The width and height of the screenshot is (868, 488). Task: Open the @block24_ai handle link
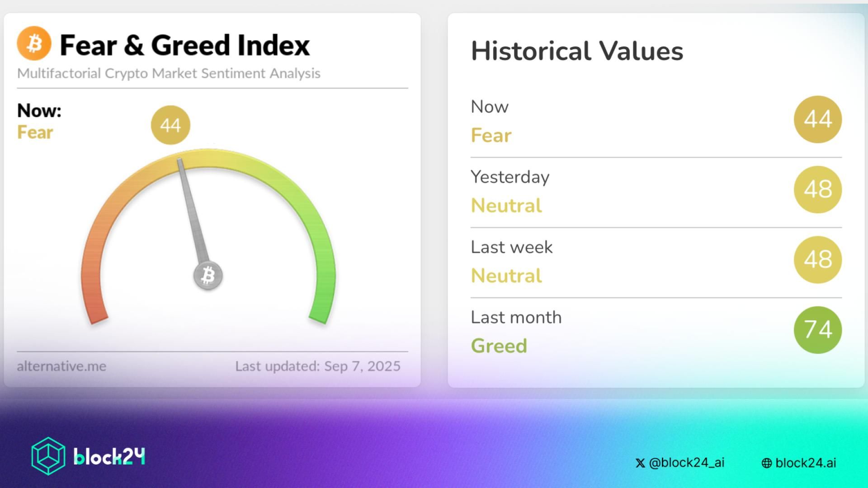(x=686, y=463)
